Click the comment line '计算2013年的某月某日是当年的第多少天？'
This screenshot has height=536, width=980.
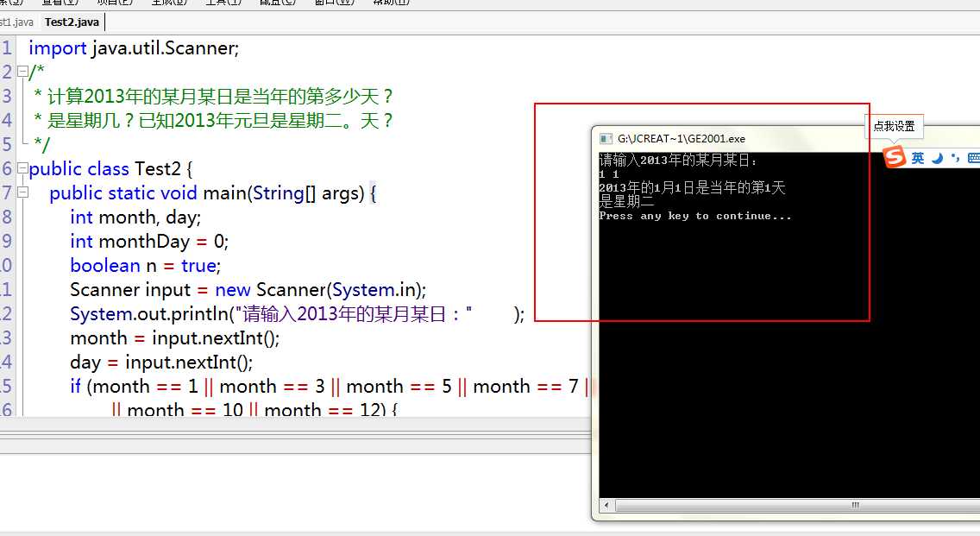click(212, 97)
